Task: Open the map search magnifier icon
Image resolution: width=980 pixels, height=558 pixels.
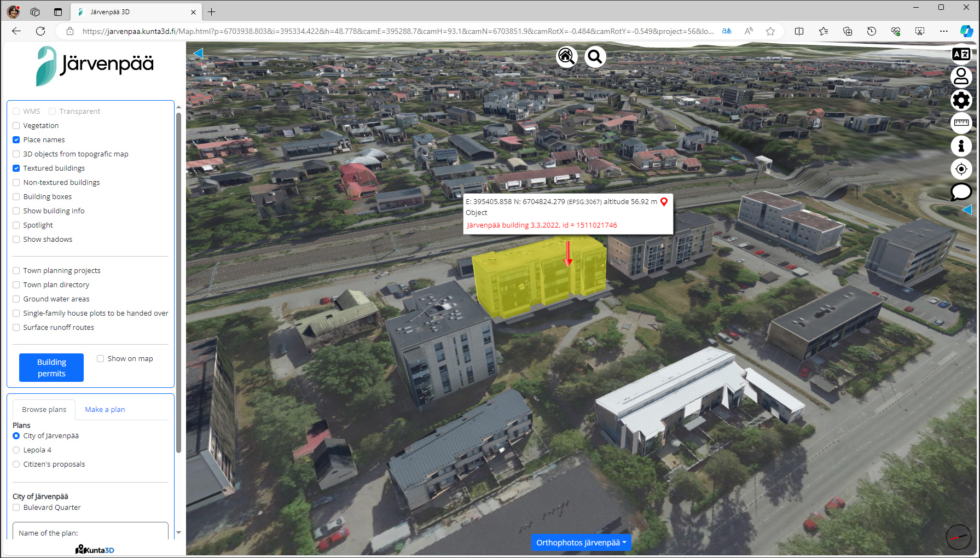Action: tap(595, 56)
